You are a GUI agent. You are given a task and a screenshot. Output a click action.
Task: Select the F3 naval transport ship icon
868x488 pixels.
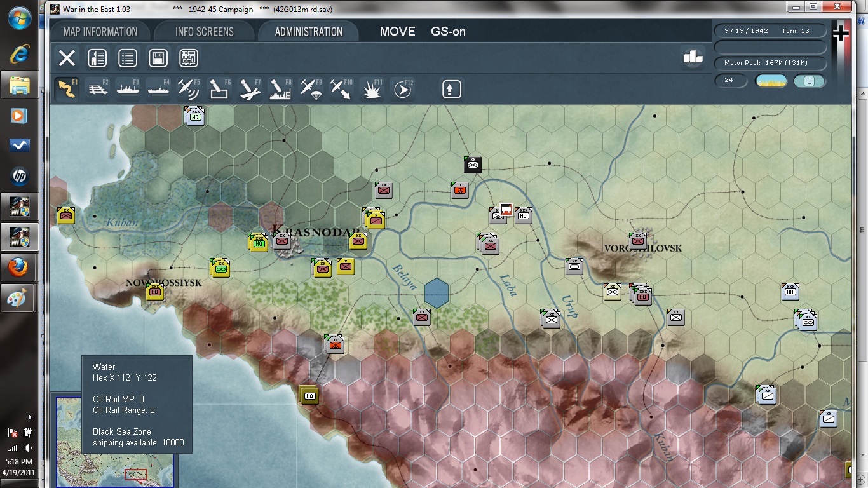pos(128,89)
